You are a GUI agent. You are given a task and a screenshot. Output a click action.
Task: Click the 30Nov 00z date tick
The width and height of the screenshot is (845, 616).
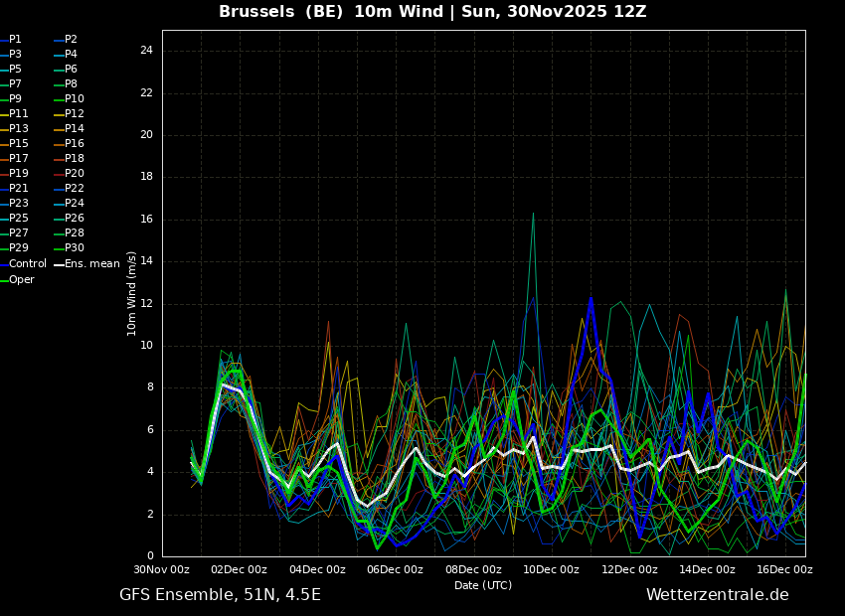(x=162, y=569)
